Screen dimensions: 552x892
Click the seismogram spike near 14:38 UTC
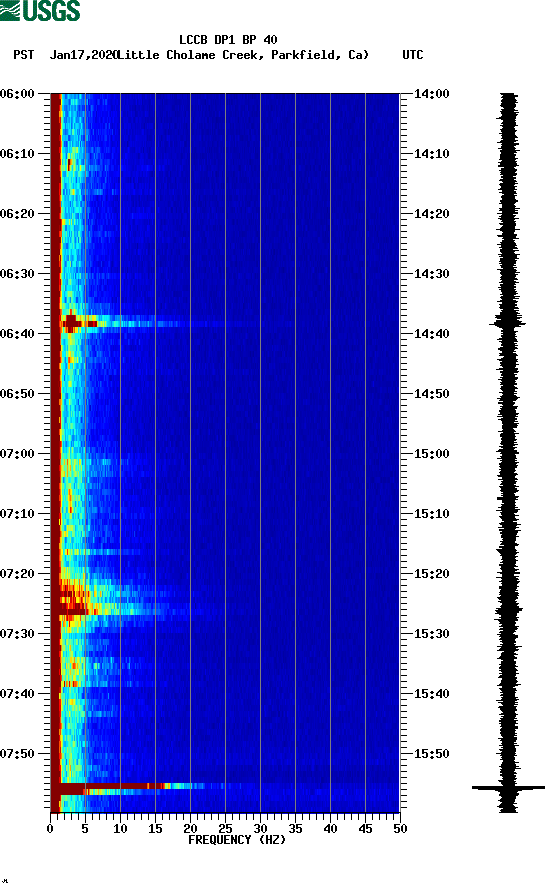(x=508, y=324)
